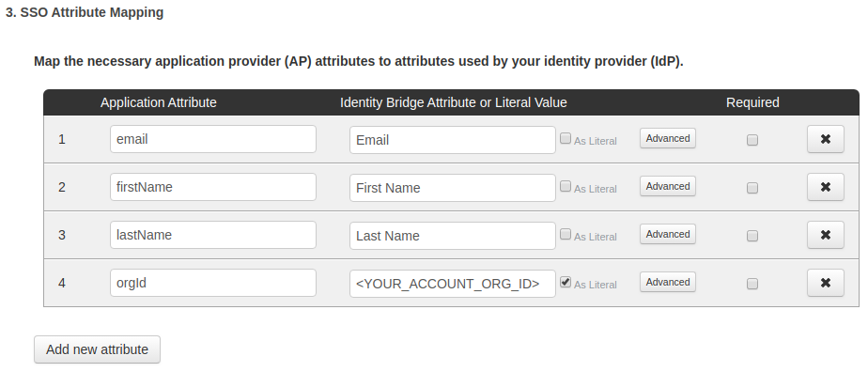Enable As Literal for email row

pos(566,138)
